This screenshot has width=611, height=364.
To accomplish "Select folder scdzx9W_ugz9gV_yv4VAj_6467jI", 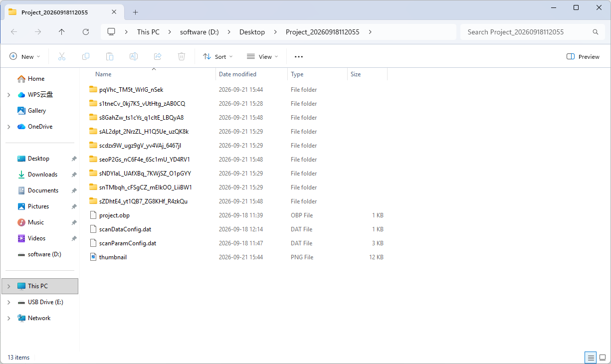I will 140,146.
